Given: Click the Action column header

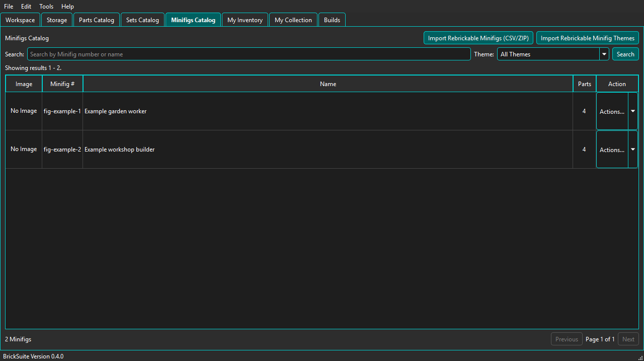Looking at the screenshot, I should [x=617, y=84].
